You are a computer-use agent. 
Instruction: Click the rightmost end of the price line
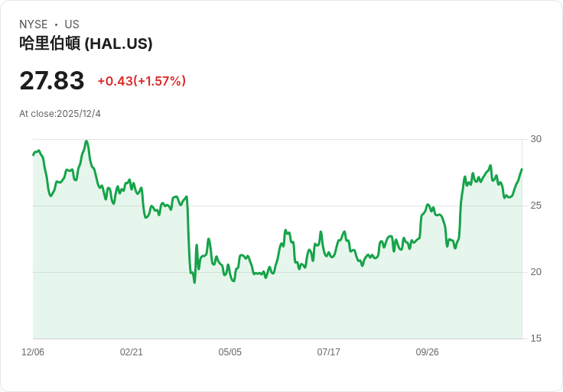point(522,169)
